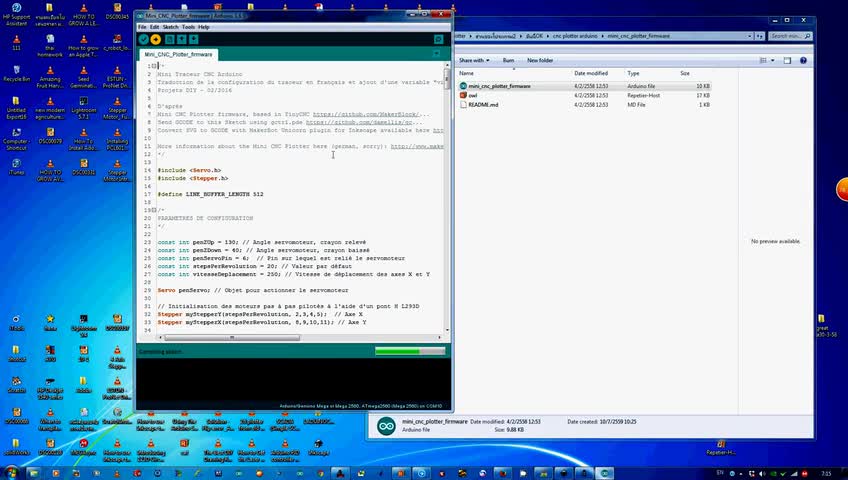Toggle the preview pane icon in Explorer
The height and width of the screenshot is (480, 848).
coord(787,61)
